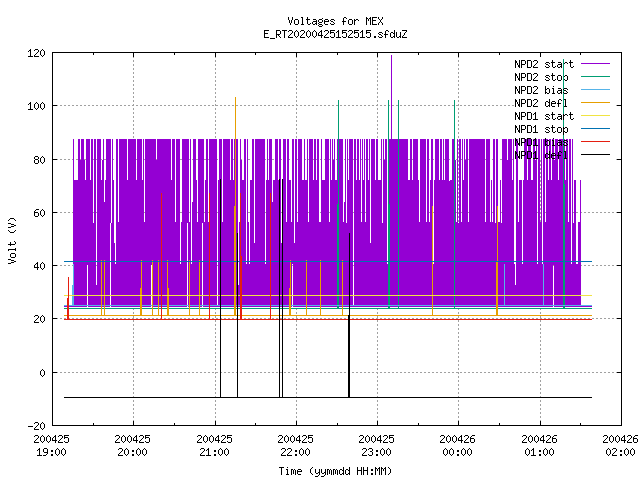
Task: Click the y-axis tick value -20
Action: [x=36, y=426]
